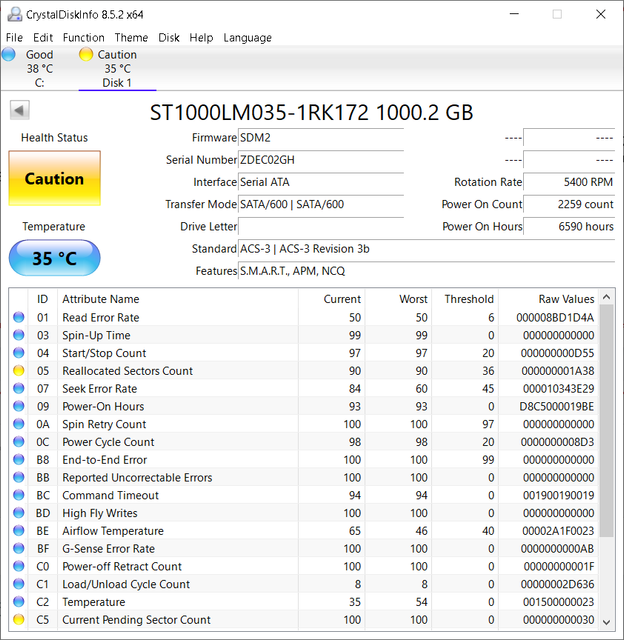
Task: Click the blue status icon for Seek Error Rate
Action: point(19,388)
